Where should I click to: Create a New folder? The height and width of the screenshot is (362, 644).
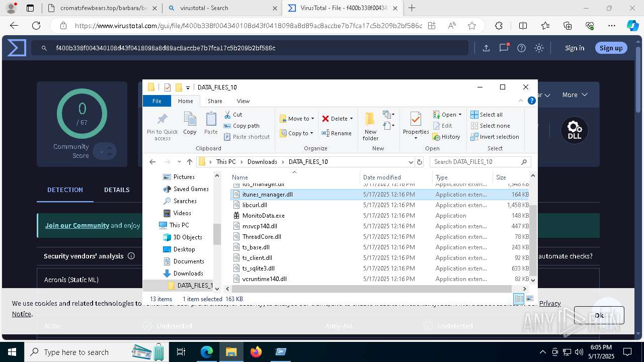pyautogui.click(x=370, y=126)
